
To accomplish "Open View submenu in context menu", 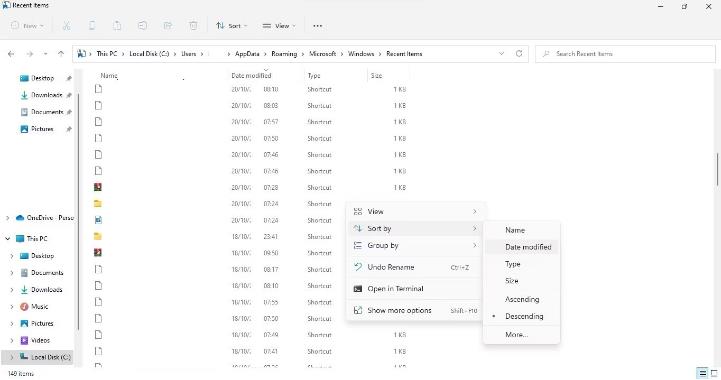I will coord(415,212).
